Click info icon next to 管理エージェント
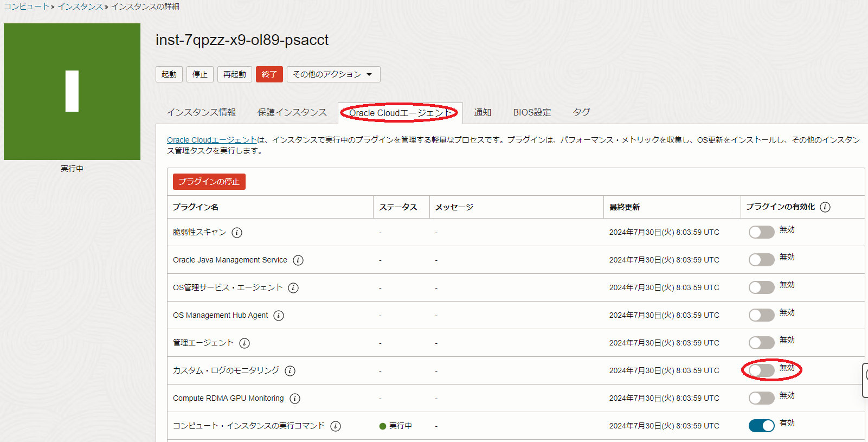 tap(245, 343)
